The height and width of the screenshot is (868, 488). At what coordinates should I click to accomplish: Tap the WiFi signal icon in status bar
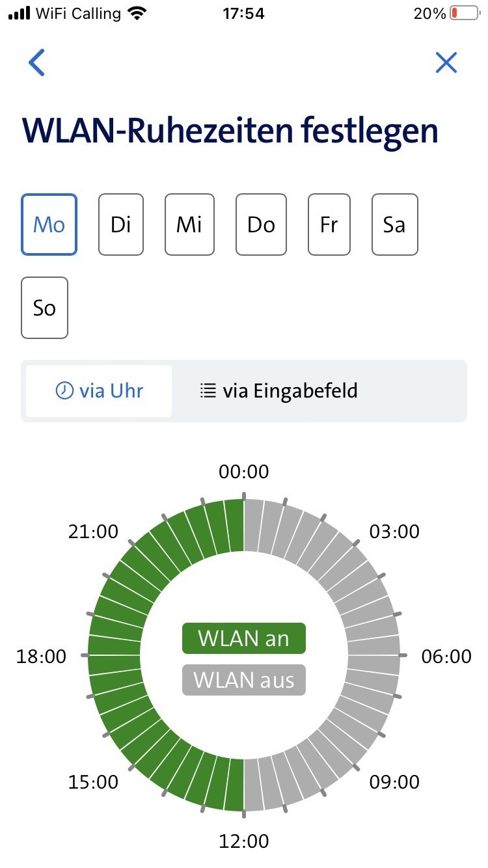tap(137, 13)
